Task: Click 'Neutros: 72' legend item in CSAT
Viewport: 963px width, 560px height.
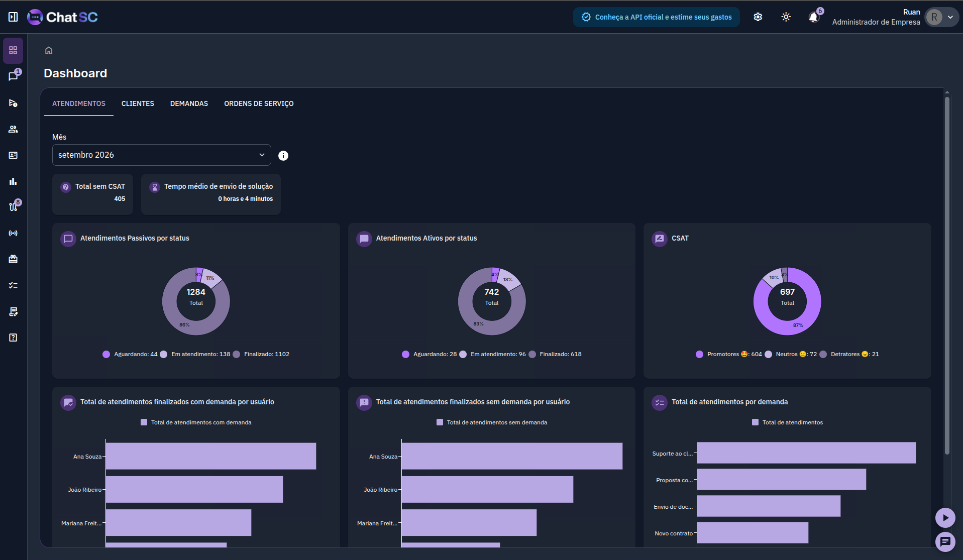Action: pyautogui.click(x=791, y=354)
